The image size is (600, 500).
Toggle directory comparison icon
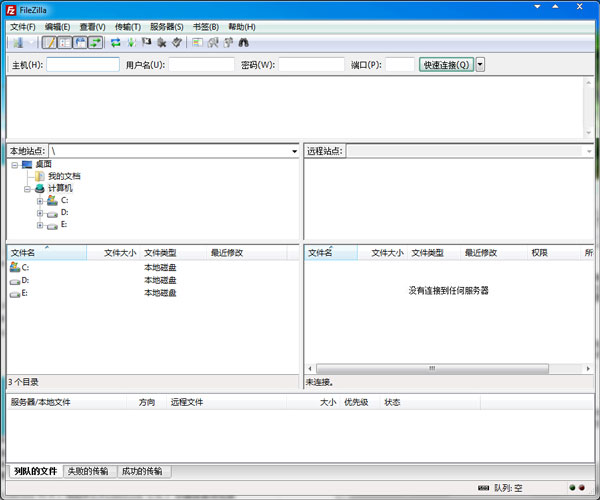coord(213,42)
